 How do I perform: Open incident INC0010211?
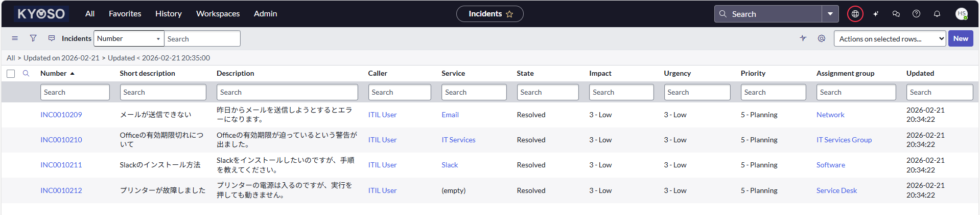pyautogui.click(x=61, y=165)
